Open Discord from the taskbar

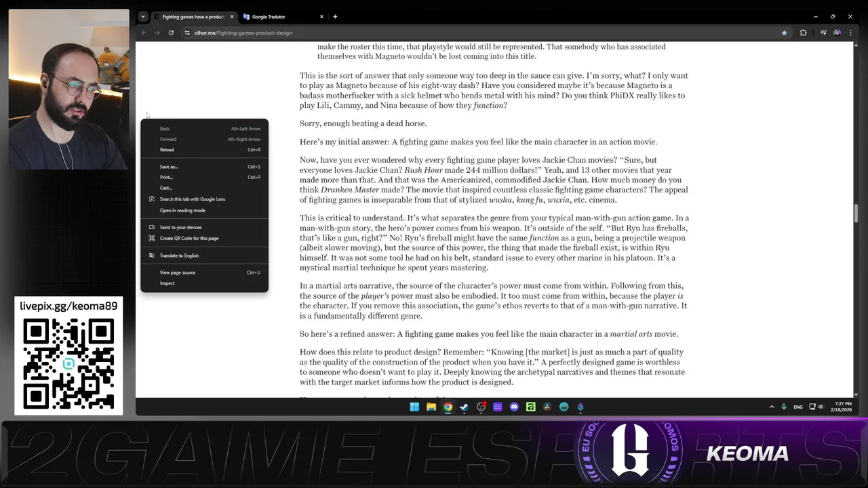514,407
